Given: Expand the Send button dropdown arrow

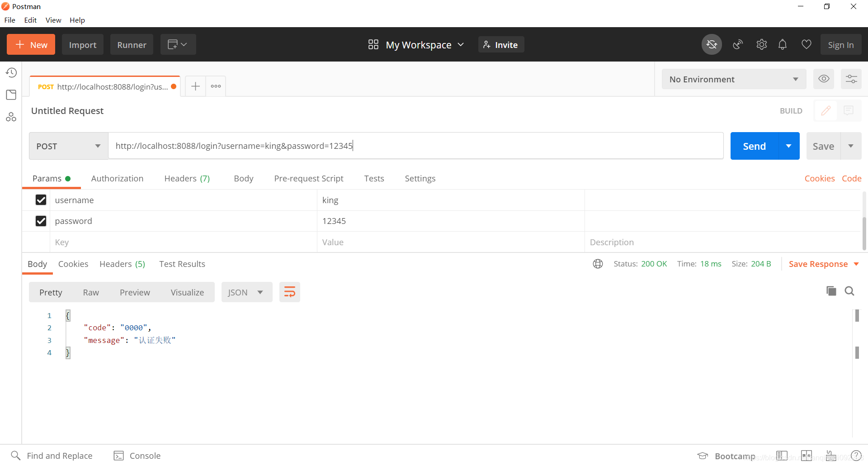Looking at the screenshot, I should pyautogui.click(x=789, y=146).
